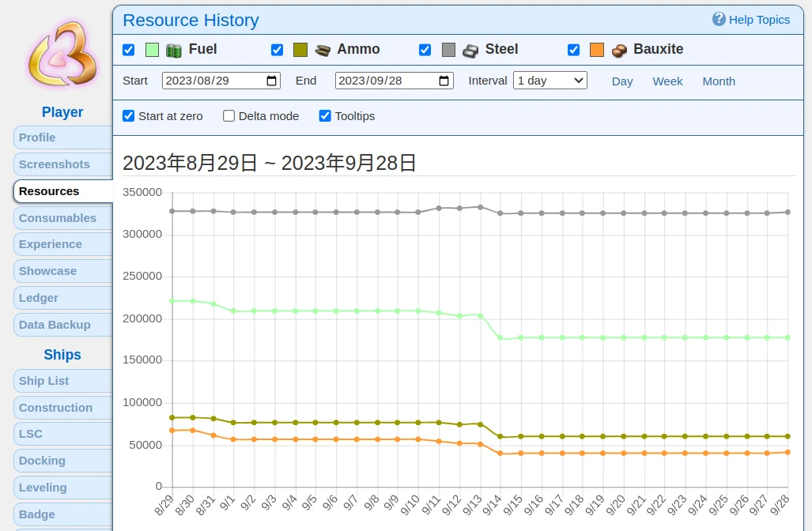812x531 pixels.
Task: Open the Showcase sidebar tab
Action: [63, 271]
